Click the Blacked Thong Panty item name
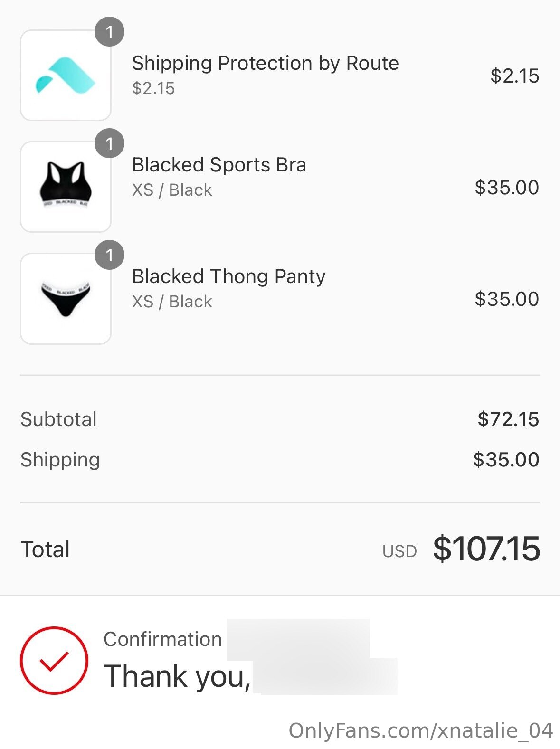 click(x=228, y=276)
